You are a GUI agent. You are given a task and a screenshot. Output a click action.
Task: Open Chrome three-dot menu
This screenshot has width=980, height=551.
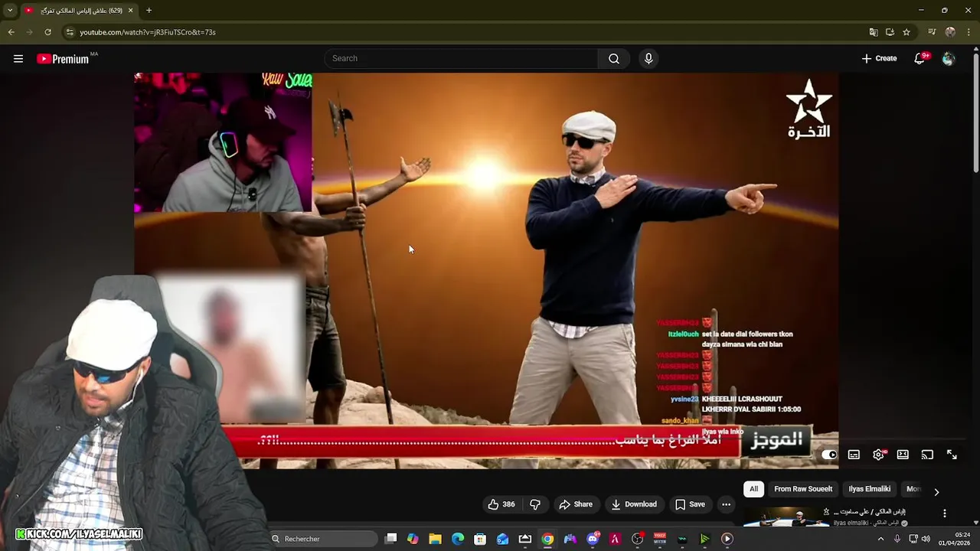[x=969, y=32]
